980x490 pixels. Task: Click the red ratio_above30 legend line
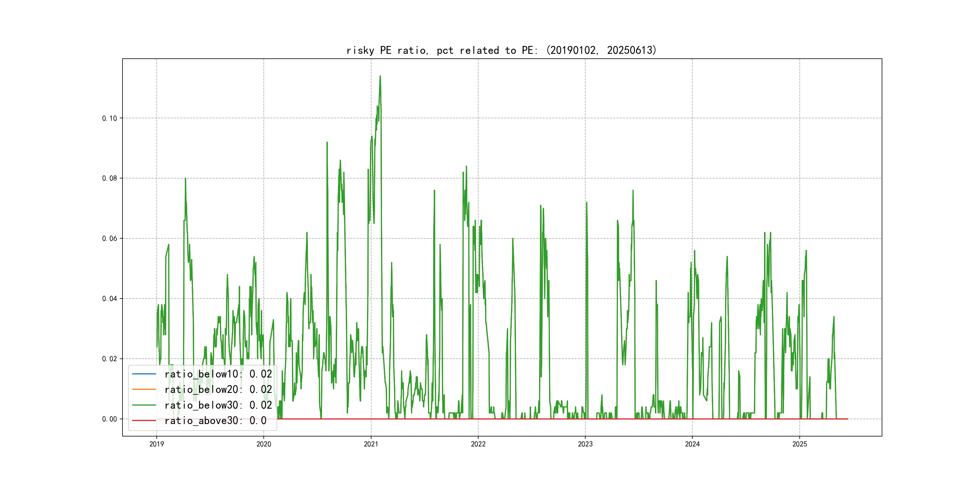point(144,421)
